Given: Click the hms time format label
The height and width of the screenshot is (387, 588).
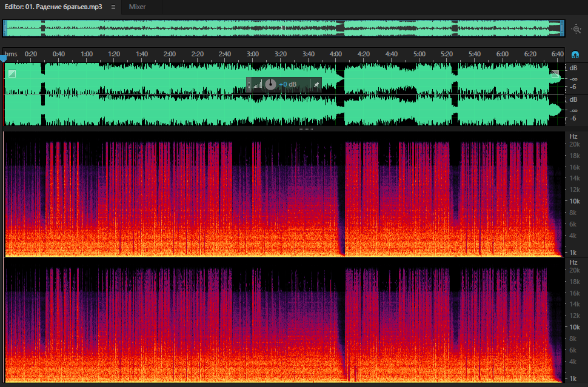Looking at the screenshot, I should tap(11, 54).
